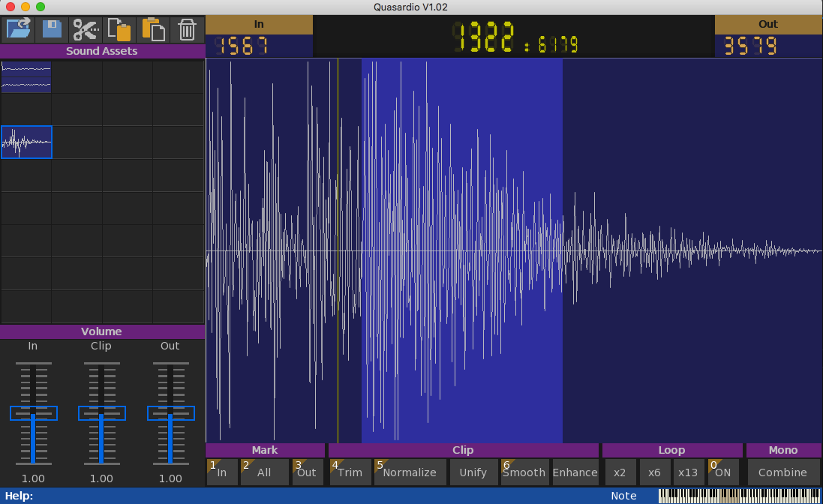
Task: Click the copy to clipboard icon
Action: coord(119,30)
